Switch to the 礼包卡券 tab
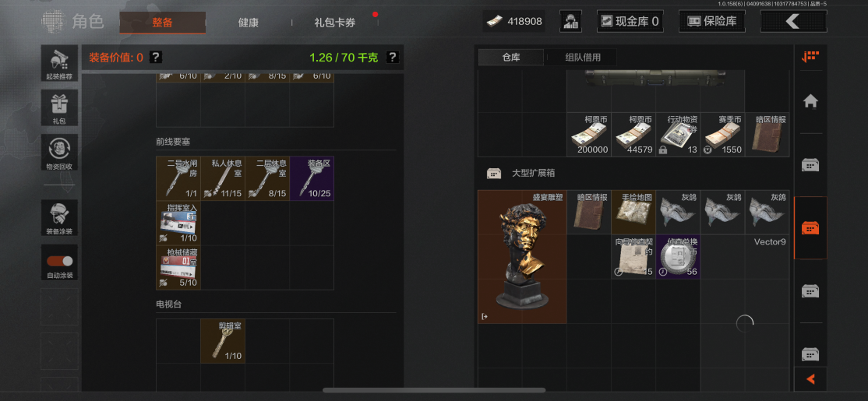Image resolution: width=868 pixels, height=401 pixels. (x=335, y=23)
